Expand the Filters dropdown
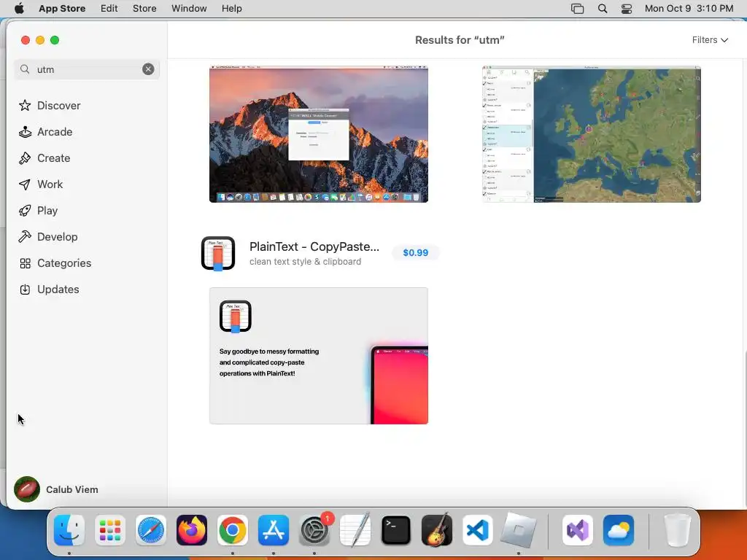Screen dimensions: 747x560 pyautogui.click(x=710, y=40)
